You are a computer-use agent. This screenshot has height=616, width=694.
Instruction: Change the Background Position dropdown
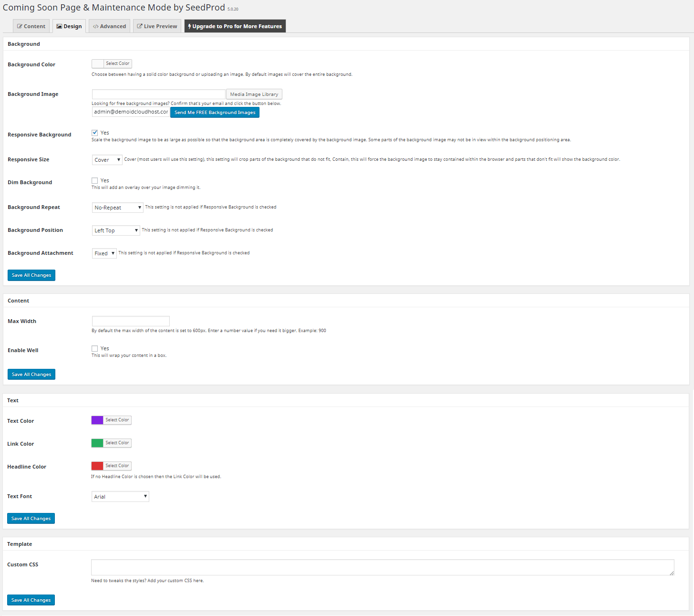pyautogui.click(x=115, y=230)
